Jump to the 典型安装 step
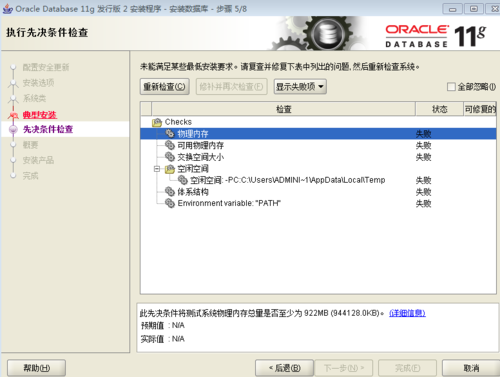 (40, 115)
